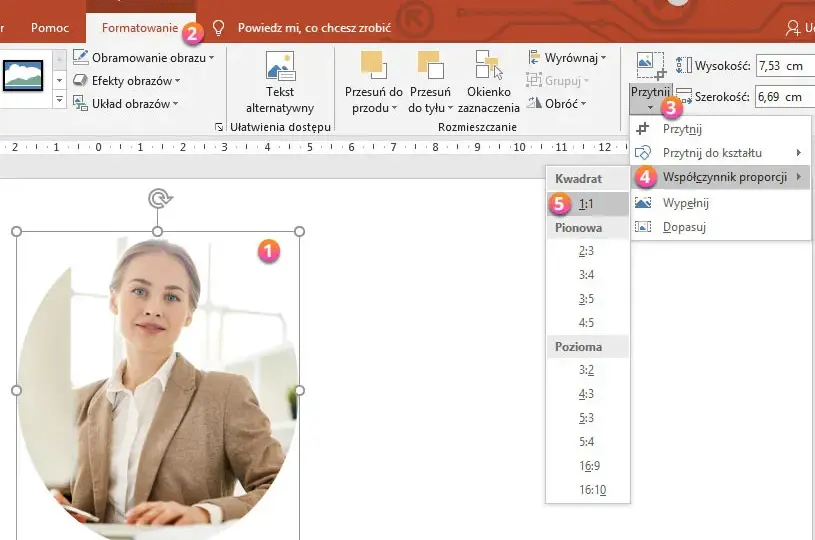Open Okienko zaznaczenia pane

[x=489, y=83]
